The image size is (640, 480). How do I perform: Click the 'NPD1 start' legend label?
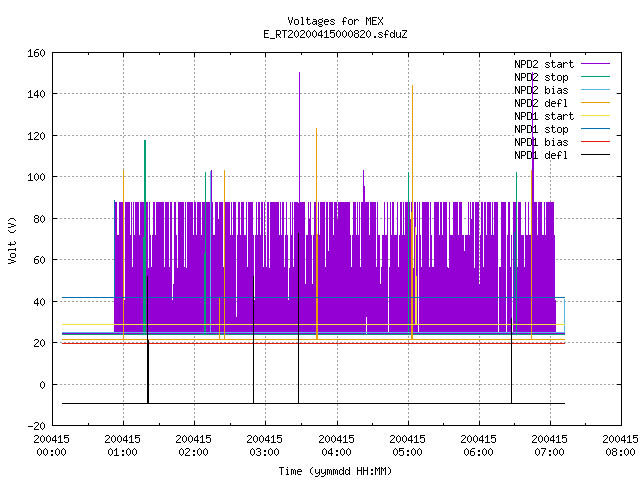click(x=544, y=116)
